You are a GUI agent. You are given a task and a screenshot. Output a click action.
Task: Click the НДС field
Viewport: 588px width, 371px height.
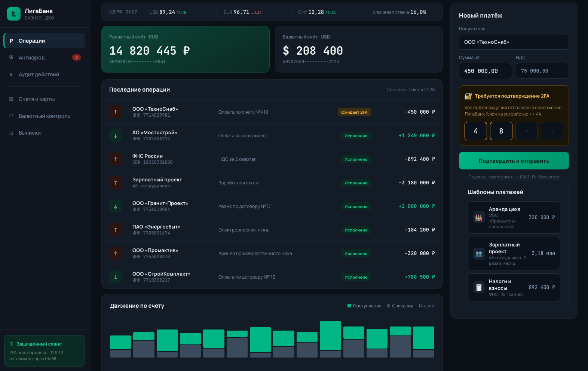[x=542, y=71]
